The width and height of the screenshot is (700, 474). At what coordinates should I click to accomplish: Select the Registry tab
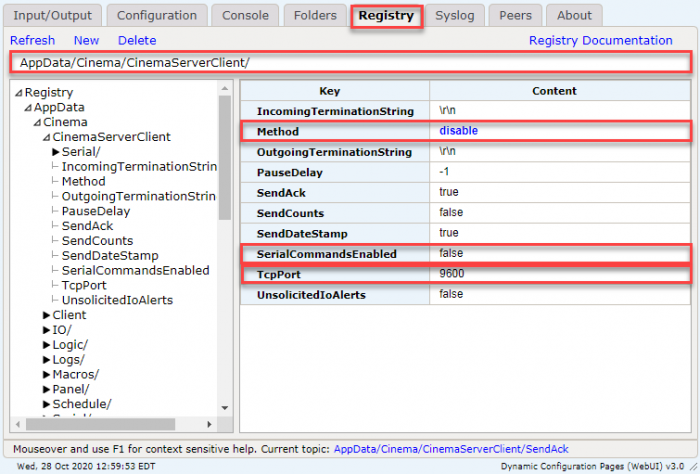386,16
